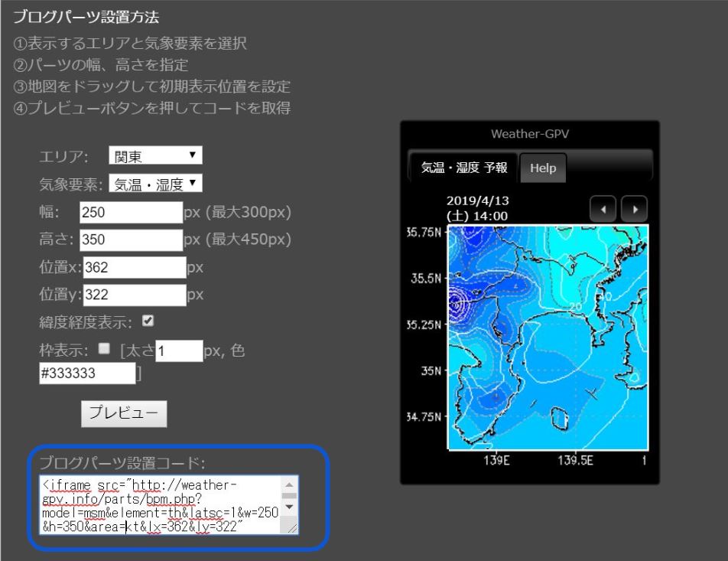Enable the 枠表示 checkbox
This screenshot has width=728, height=561.
coord(104,348)
